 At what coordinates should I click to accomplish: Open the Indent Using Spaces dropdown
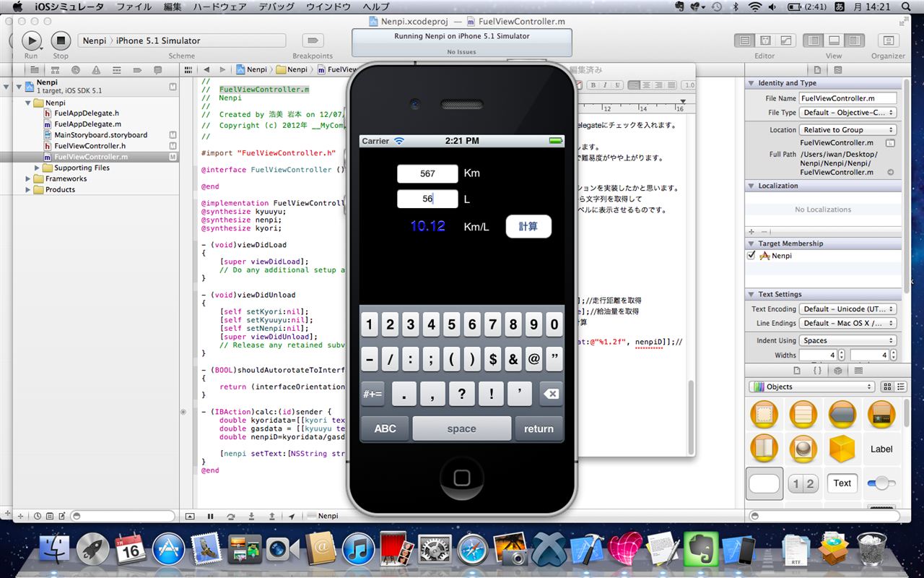pyautogui.click(x=848, y=340)
